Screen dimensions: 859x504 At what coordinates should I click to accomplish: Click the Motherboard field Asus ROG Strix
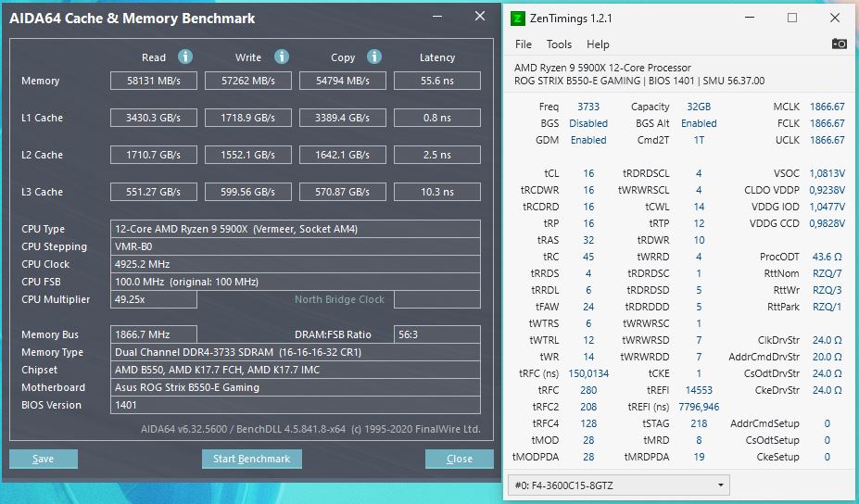coord(296,387)
